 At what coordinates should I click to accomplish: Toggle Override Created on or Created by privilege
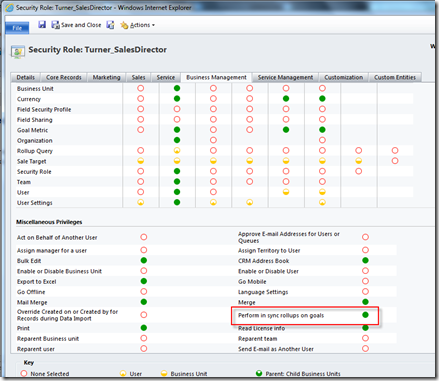pyautogui.click(x=144, y=315)
